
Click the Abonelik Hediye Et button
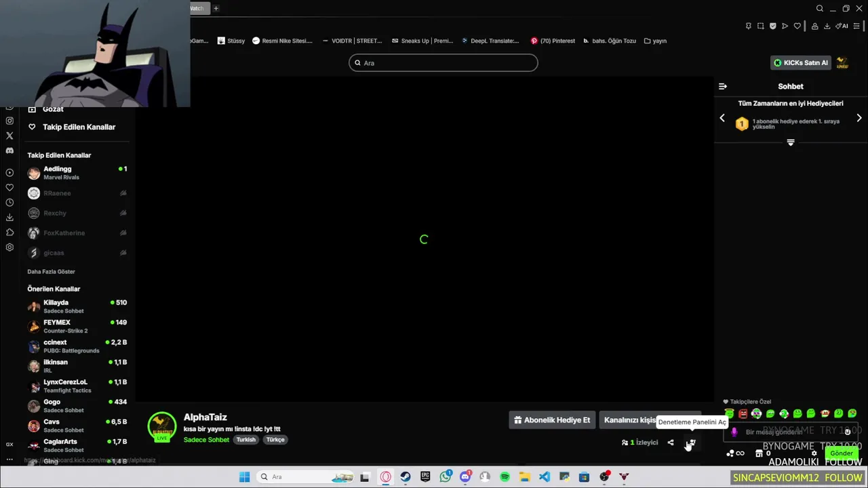coord(552,420)
